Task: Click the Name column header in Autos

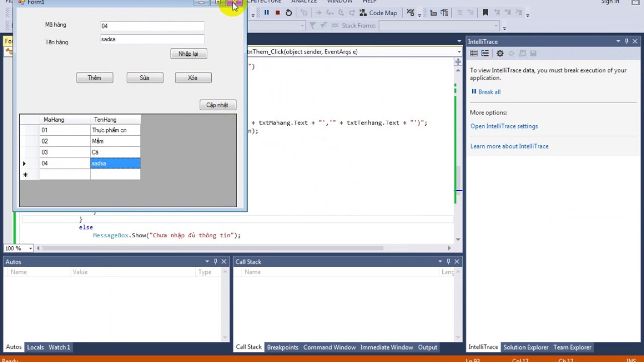Action: click(x=39, y=272)
